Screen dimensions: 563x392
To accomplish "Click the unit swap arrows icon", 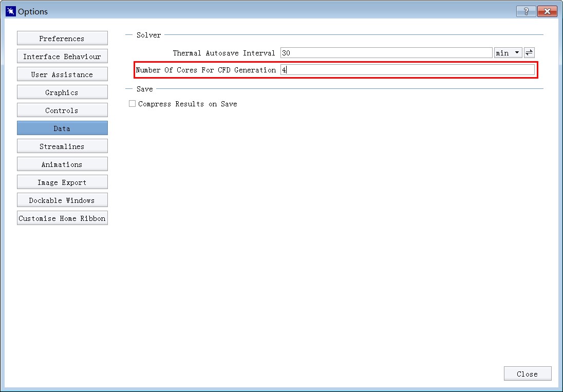I will 529,53.
